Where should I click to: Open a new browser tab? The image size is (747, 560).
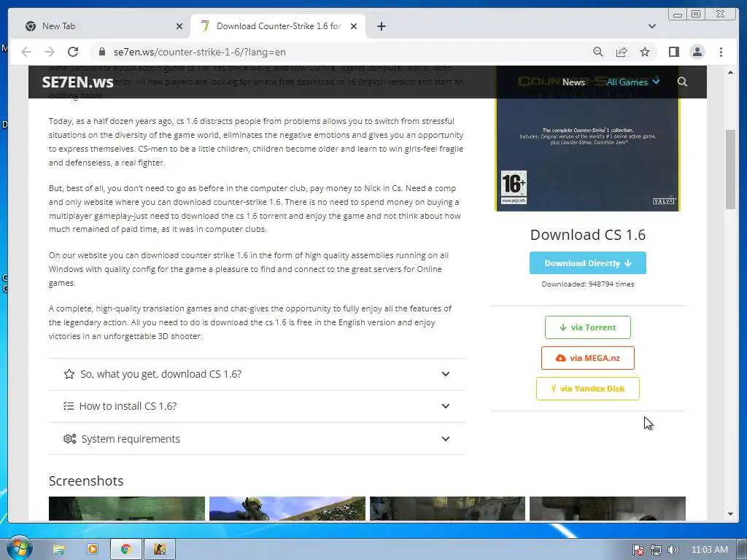pyautogui.click(x=381, y=26)
